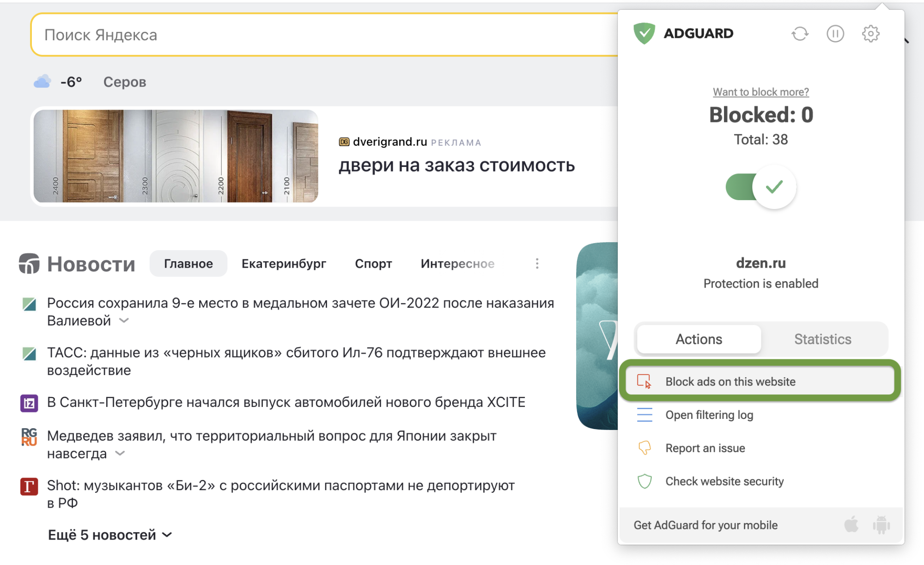
Task: Visit the dverigrand.ru ad link
Action: (x=389, y=141)
